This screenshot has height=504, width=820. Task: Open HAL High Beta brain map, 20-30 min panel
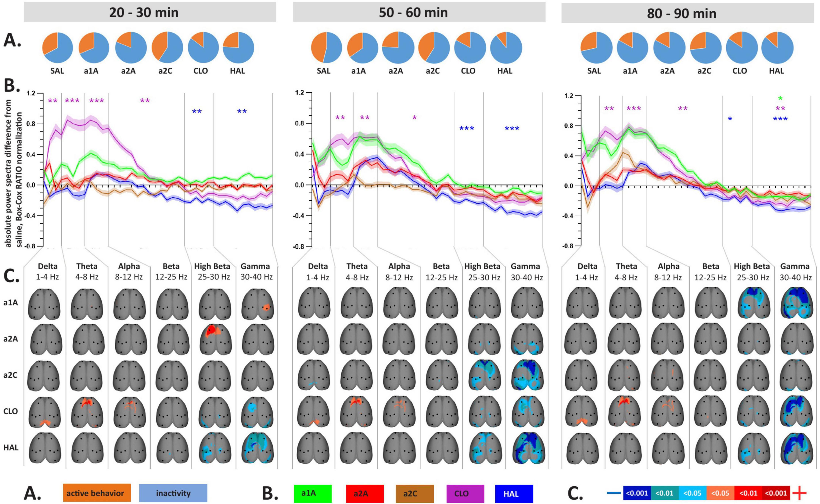click(215, 448)
